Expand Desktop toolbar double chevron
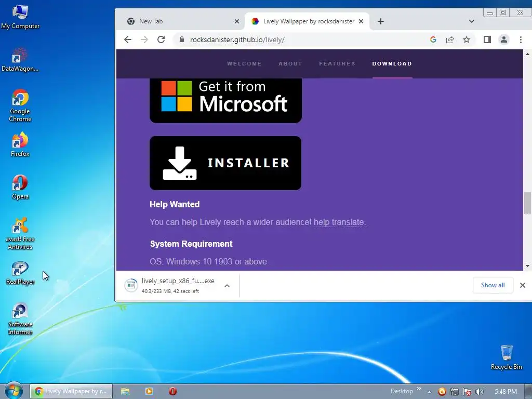The image size is (532, 399). [419, 389]
